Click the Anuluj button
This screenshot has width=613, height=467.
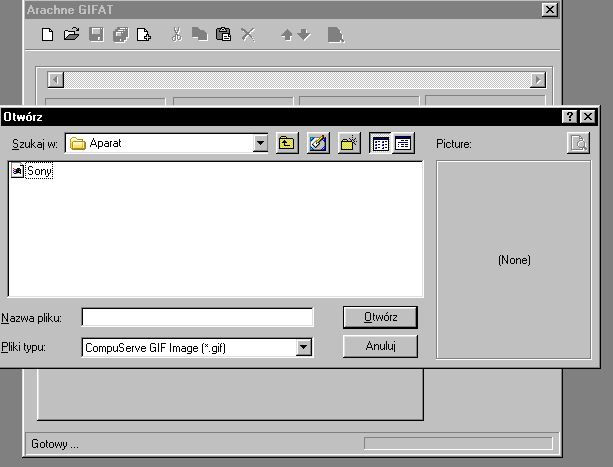380,346
